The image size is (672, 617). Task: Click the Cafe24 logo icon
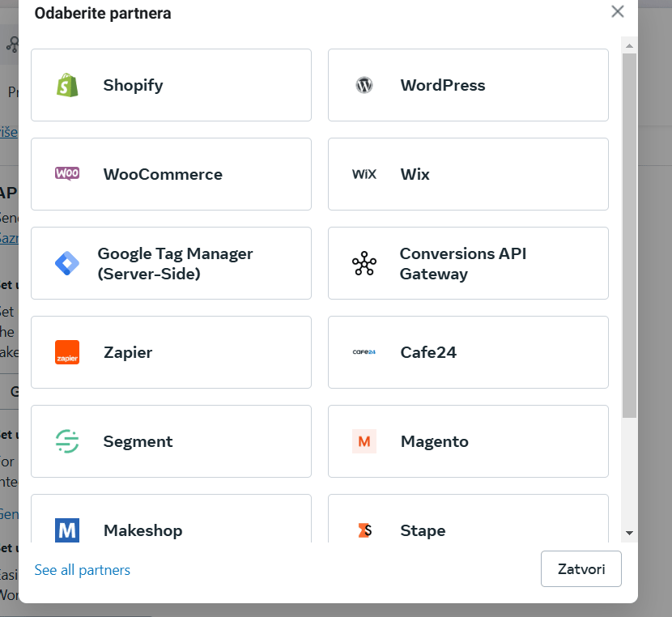point(364,352)
